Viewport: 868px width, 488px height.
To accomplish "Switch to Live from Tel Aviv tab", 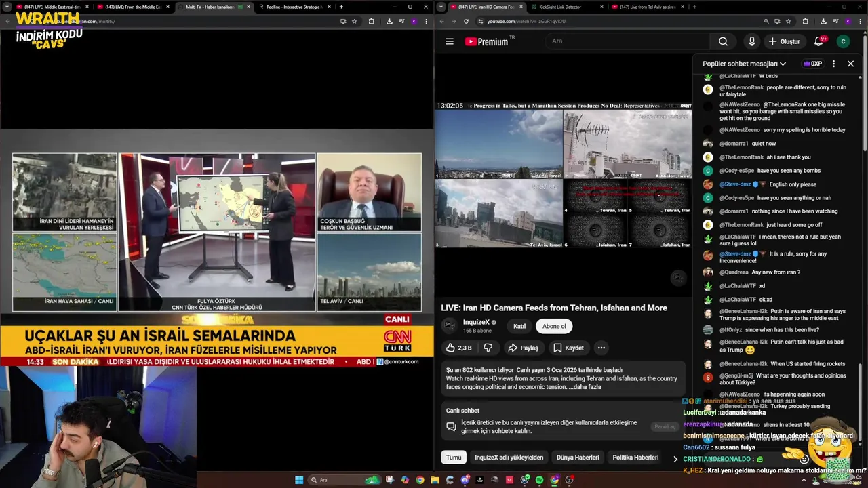I will [x=647, y=7].
